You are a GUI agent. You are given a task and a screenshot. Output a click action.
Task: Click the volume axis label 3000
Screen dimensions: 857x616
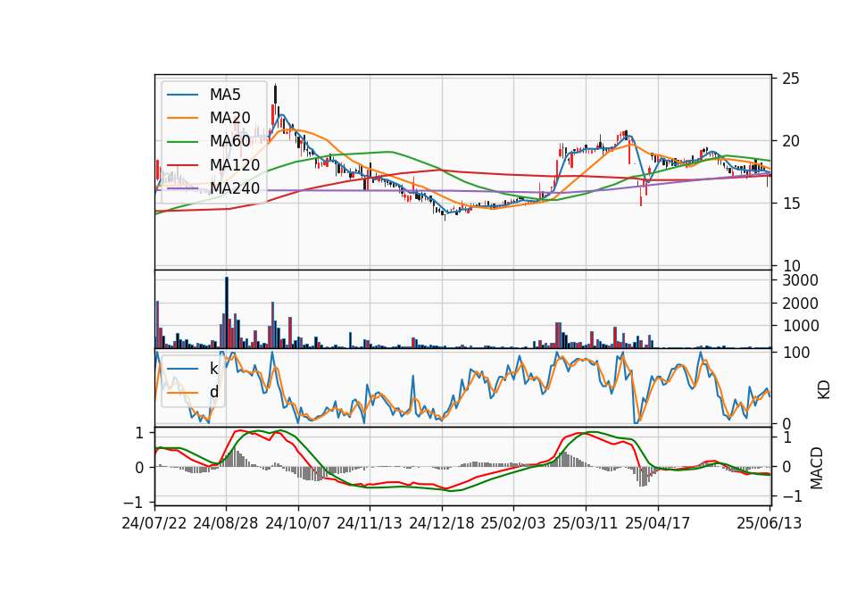pyautogui.click(x=800, y=280)
